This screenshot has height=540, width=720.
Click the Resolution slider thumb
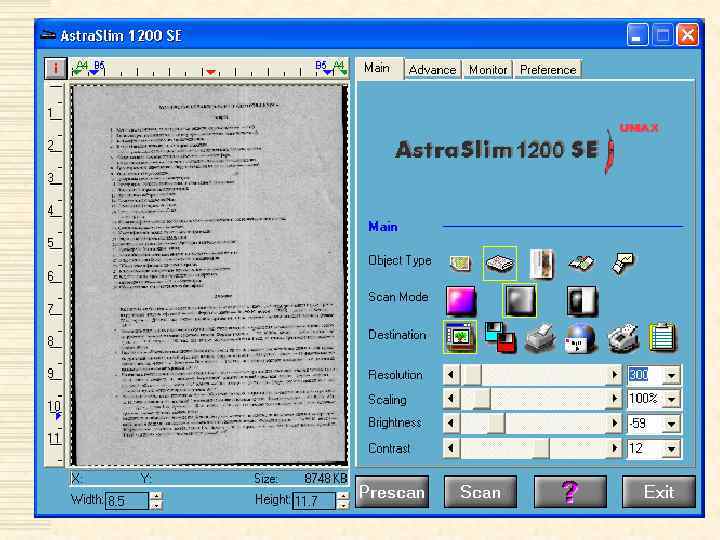[471, 375]
